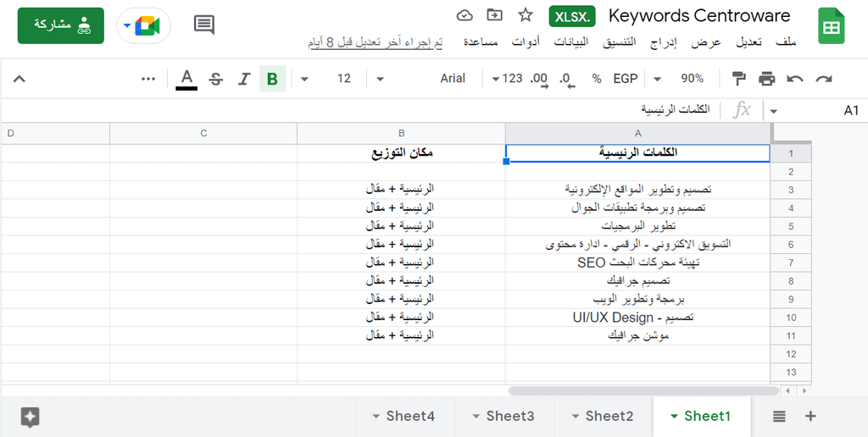The width and height of the screenshot is (868, 437).
Task: Select the paint format roller icon
Action: tap(738, 79)
